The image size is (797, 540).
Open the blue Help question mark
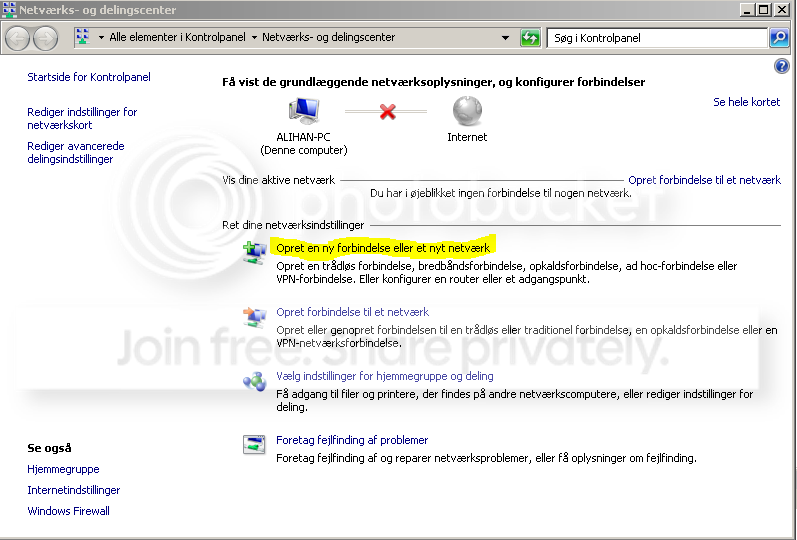click(781, 66)
